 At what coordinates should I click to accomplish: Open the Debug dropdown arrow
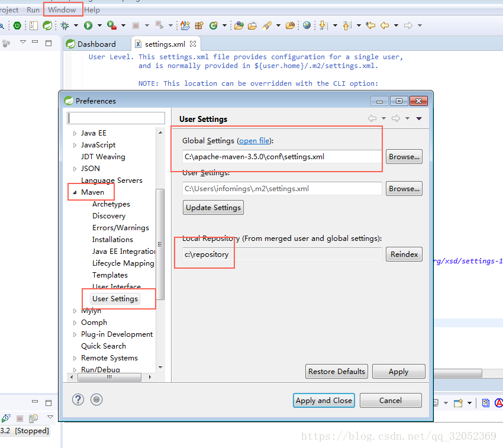click(76, 25)
